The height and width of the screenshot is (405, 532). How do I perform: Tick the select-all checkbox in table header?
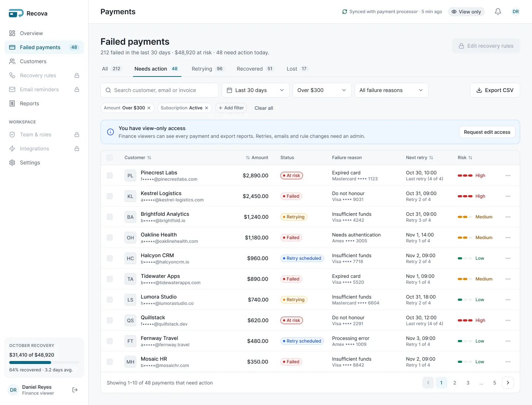(110, 157)
